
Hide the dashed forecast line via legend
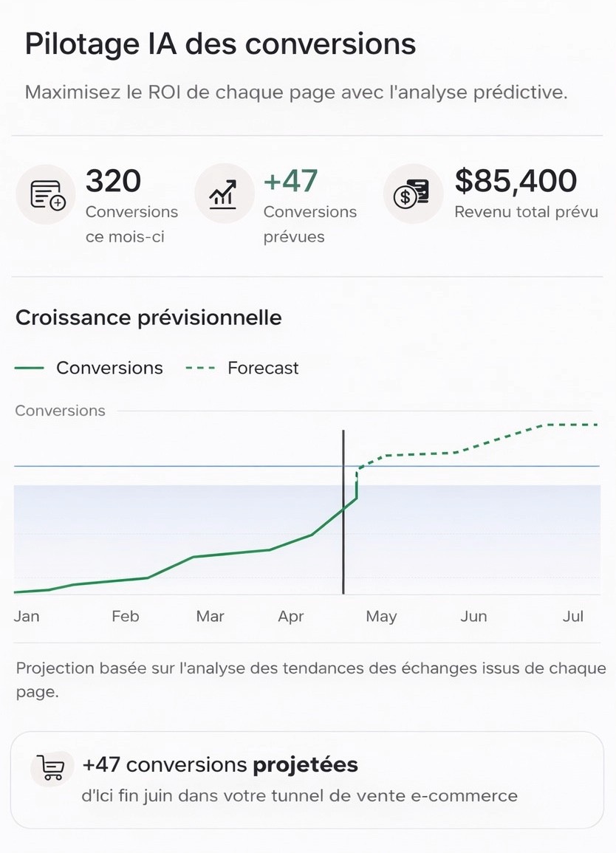[x=244, y=368]
